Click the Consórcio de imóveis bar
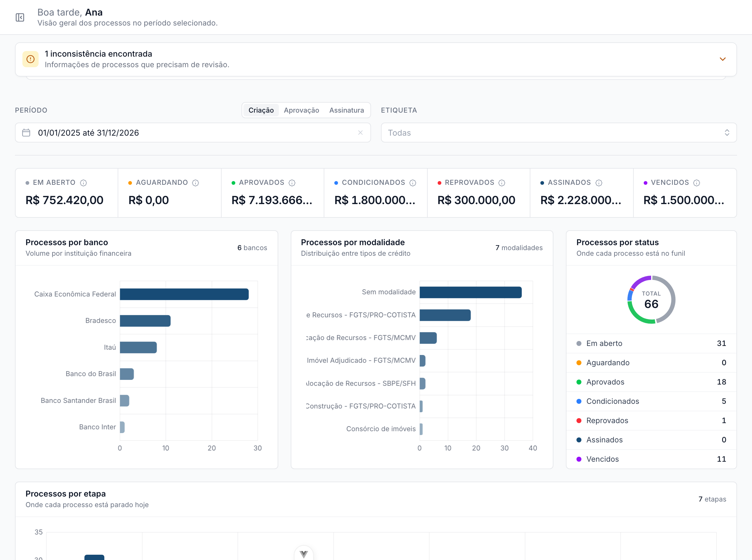 click(421, 429)
